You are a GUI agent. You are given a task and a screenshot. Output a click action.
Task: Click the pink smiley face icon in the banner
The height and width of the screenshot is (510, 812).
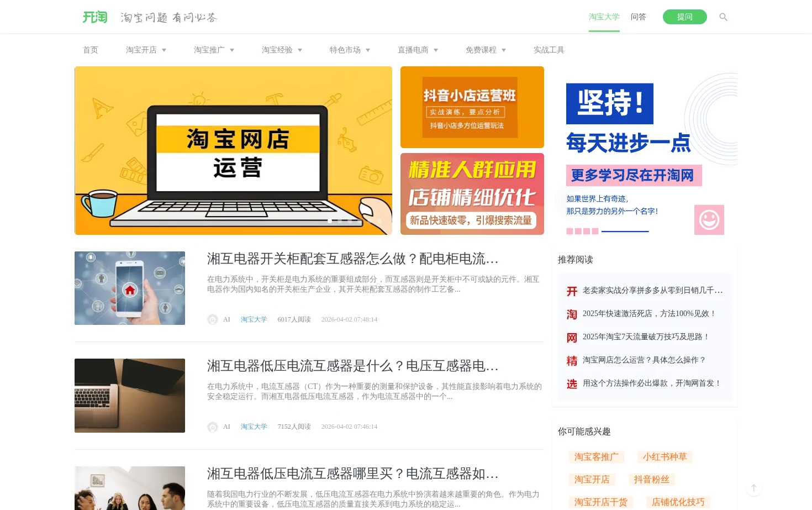[x=709, y=220]
